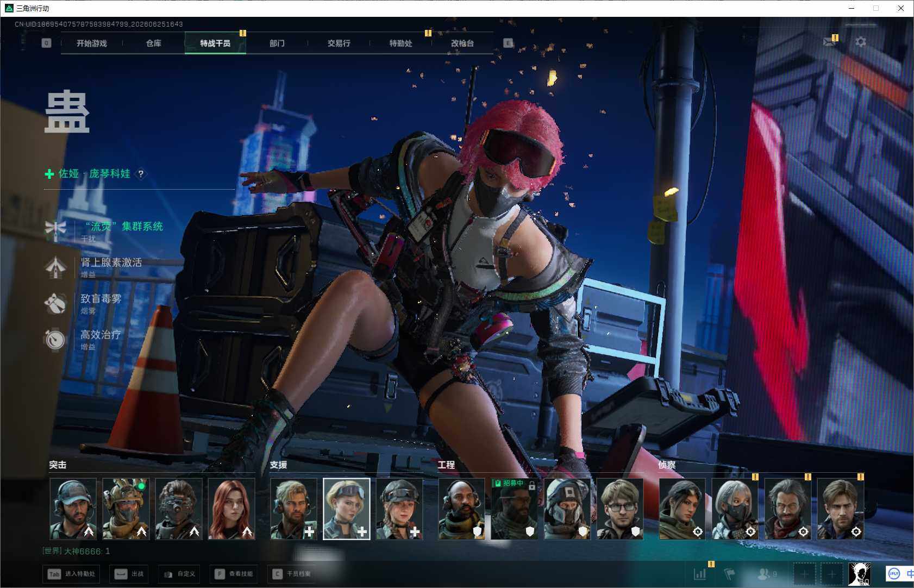Select helmeted assault operator with green dot
914x588 pixels.
point(126,509)
